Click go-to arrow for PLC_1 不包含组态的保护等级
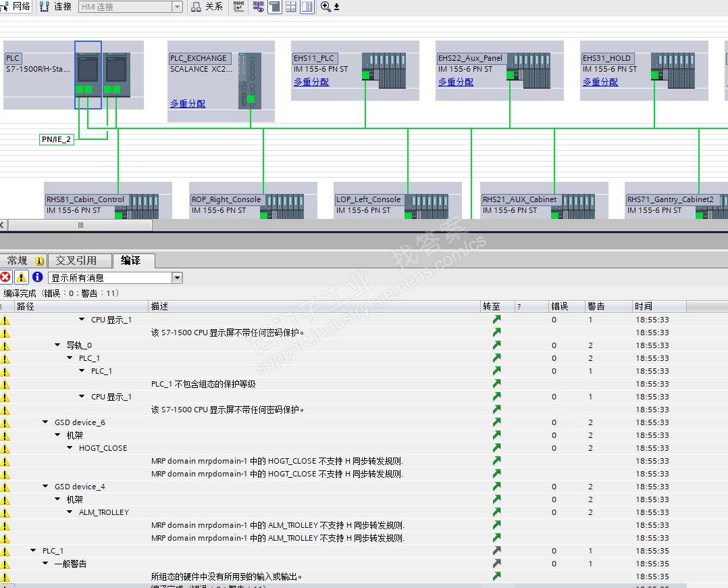Screen dimensions: 728x588 pyautogui.click(x=497, y=383)
